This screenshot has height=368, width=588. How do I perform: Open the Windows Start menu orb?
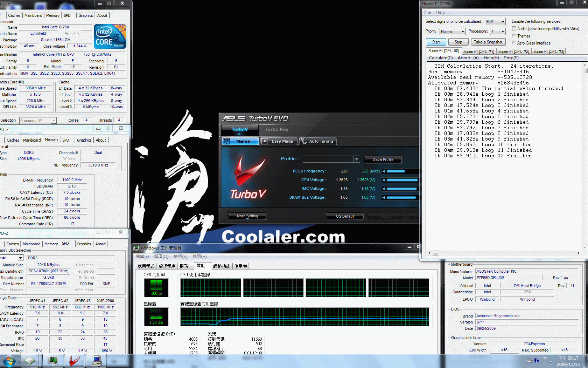pos(9,361)
